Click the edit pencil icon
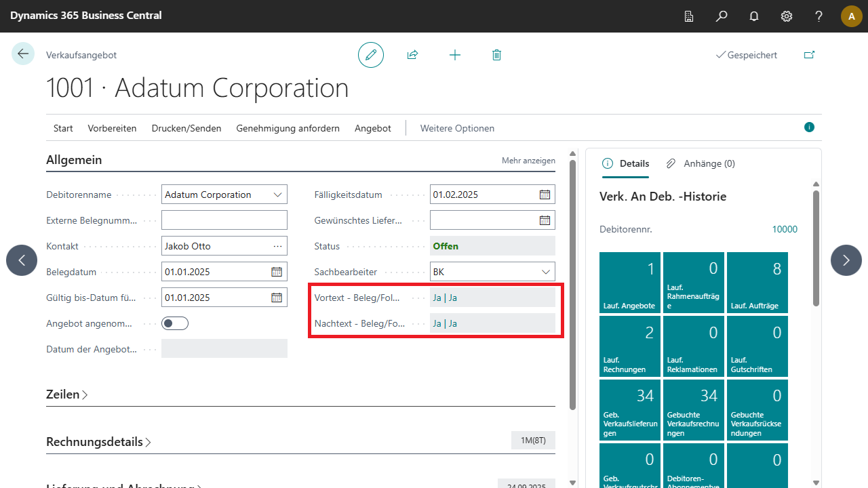 tap(371, 55)
